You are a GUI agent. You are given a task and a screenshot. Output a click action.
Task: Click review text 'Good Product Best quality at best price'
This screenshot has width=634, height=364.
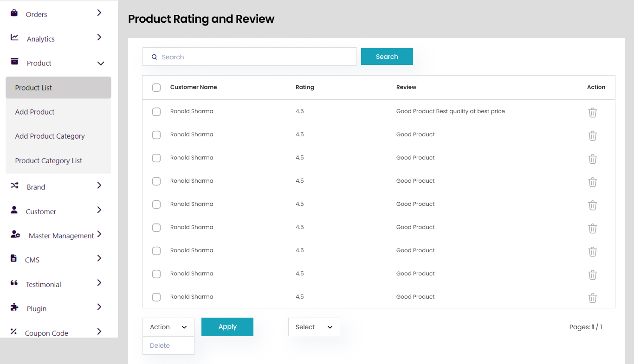tap(451, 111)
